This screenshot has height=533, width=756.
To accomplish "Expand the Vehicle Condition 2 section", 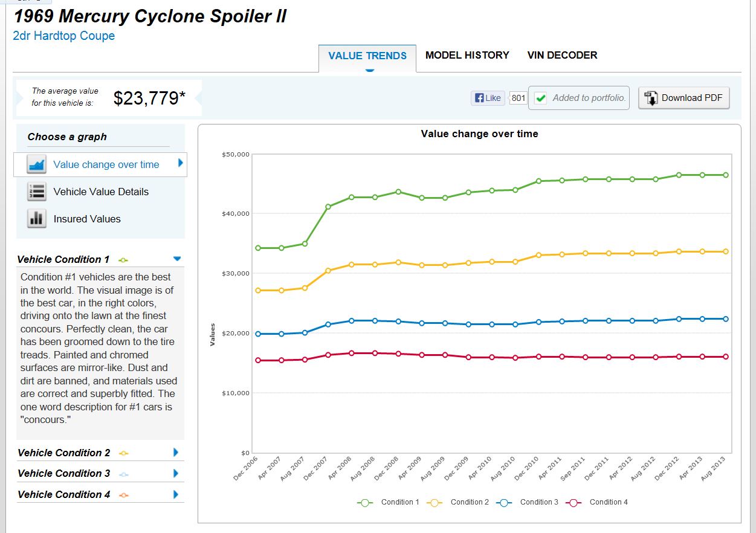I will [x=176, y=452].
